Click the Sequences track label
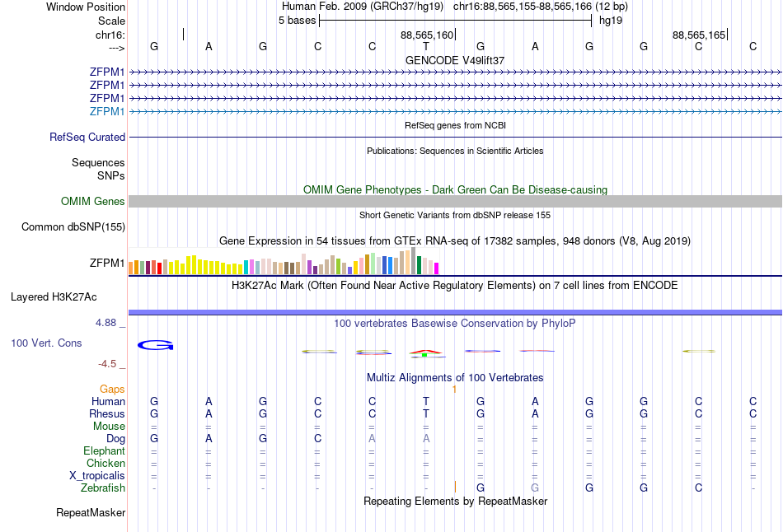Image resolution: width=783 pixels, height=532 pixels. coord(98,163)
